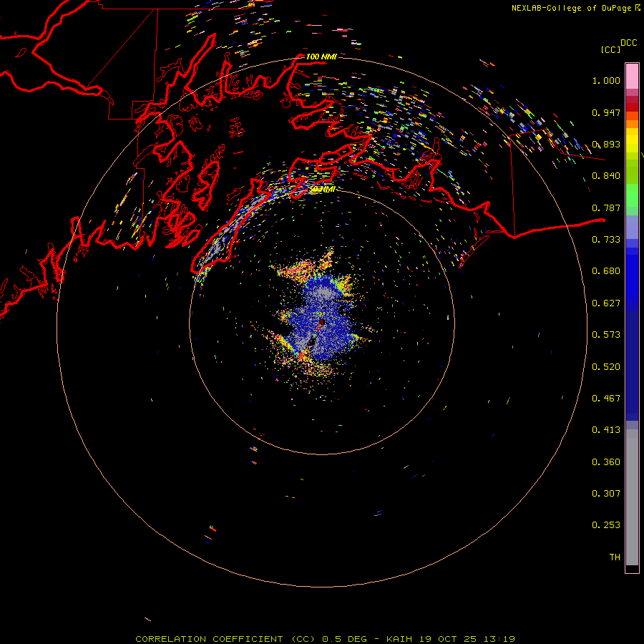Click the 100 NMI range ring label
The width and height of the screenshot is (644, 644).
tap(321, 57)
